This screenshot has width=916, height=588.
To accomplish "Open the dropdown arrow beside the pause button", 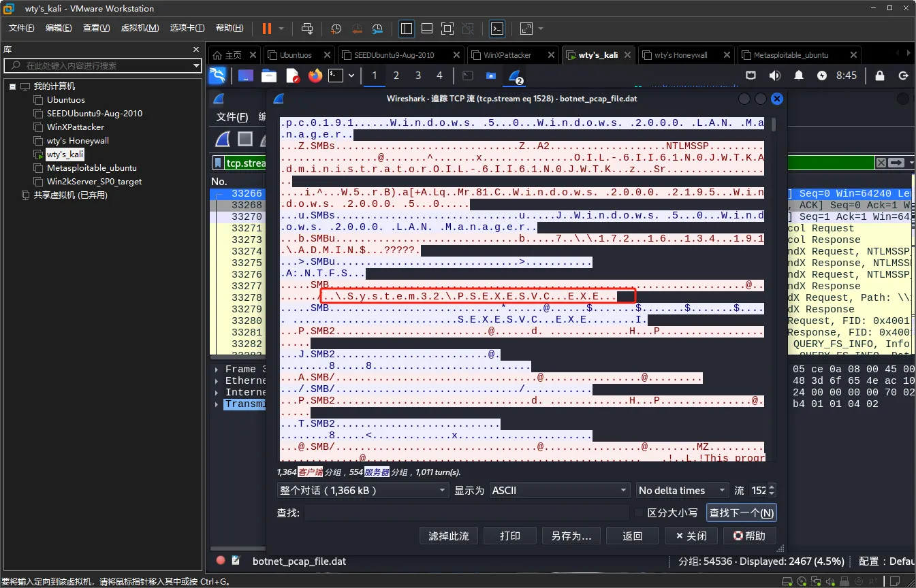I will coord(281,29).
